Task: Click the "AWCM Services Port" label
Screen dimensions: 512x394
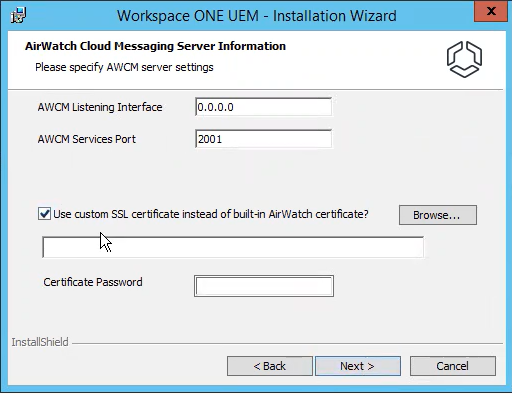Action: pyautogui.click(x=87, y=139)
